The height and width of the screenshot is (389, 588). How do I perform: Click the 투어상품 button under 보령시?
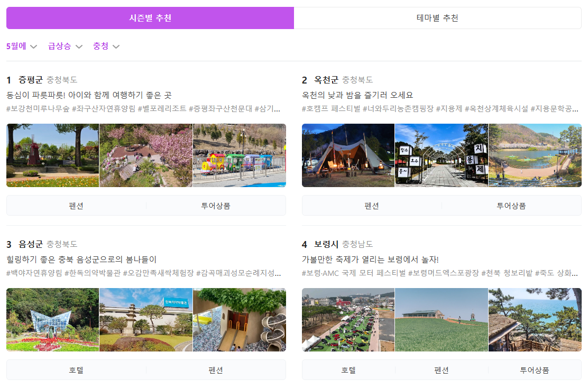(x=535, y=369)
